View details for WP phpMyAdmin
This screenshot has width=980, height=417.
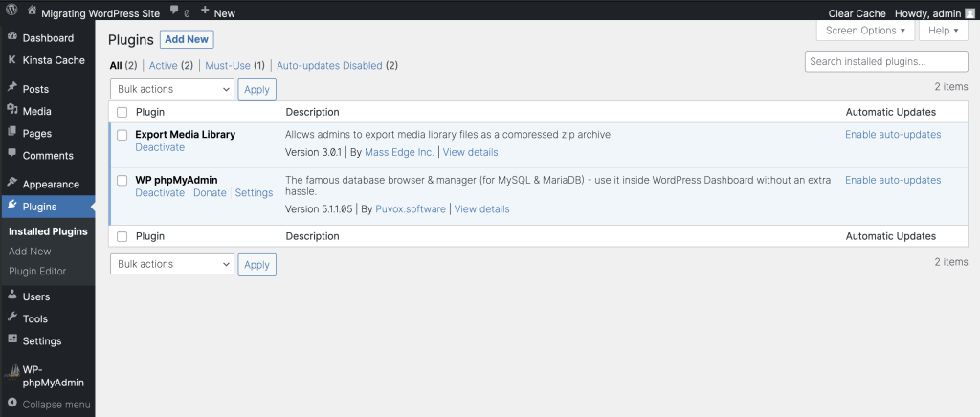click(x=482, y=209)
